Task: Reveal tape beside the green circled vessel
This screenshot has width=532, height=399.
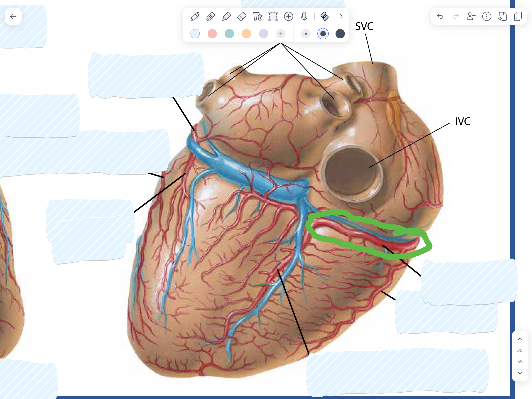Action: (x=469, y=282)
